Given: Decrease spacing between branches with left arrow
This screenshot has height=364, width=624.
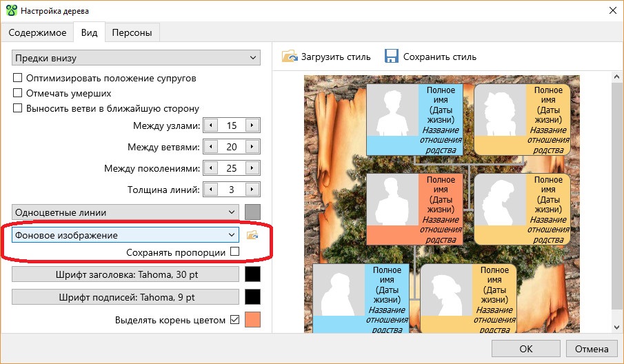Looking at the screenshot, I should tap(210, 147).
